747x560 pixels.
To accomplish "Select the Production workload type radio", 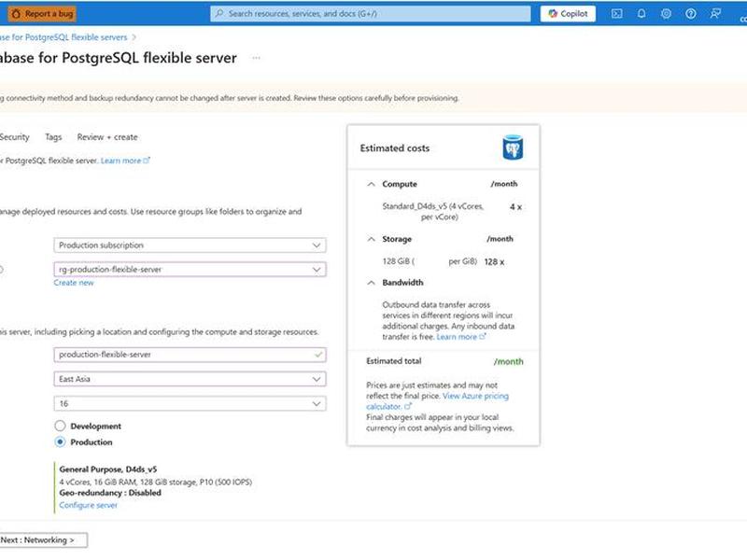I will 60,441.
